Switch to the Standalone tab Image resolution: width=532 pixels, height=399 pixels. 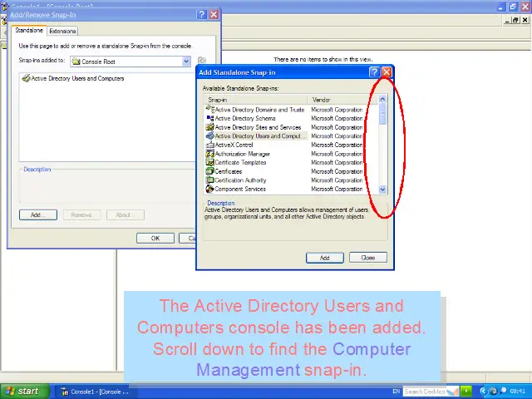click(x=29, y=31)
